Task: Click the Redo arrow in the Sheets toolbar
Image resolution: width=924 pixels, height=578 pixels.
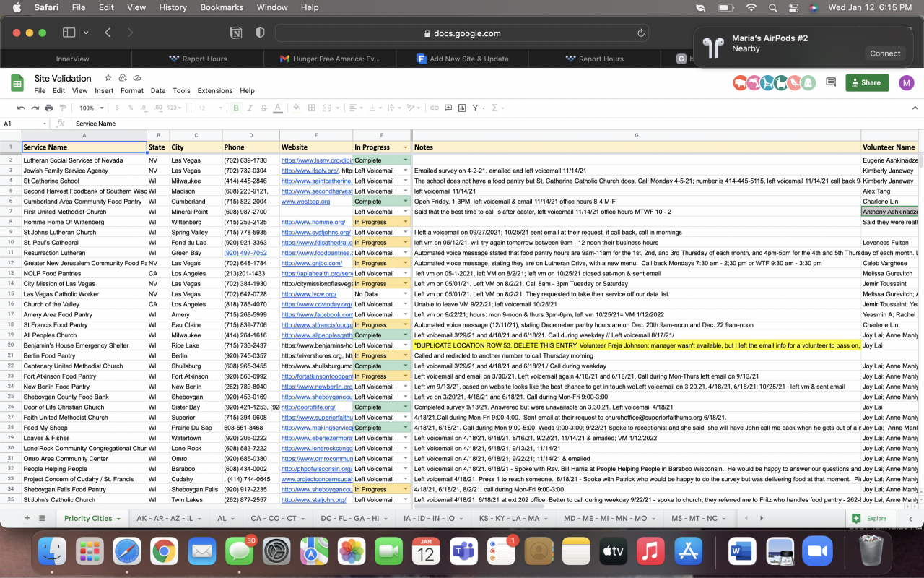Action: click(35, 108)
